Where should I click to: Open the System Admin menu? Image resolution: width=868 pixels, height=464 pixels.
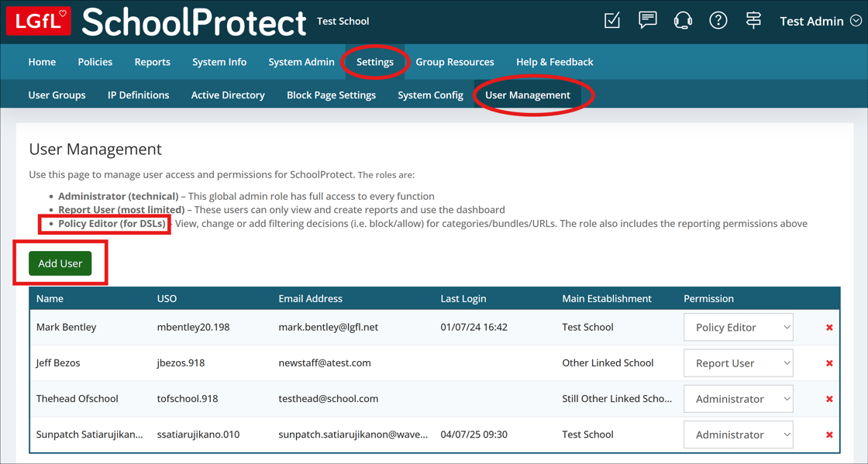point(301,62)
